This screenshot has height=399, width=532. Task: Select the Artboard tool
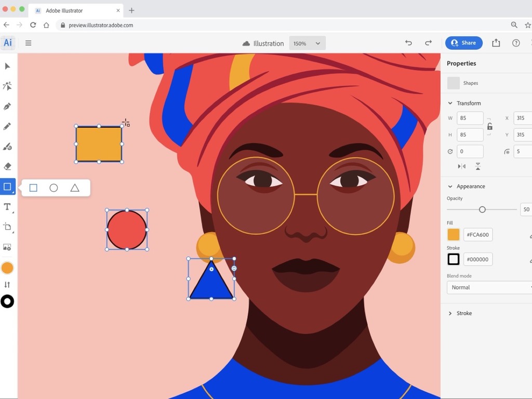point(7,227)
